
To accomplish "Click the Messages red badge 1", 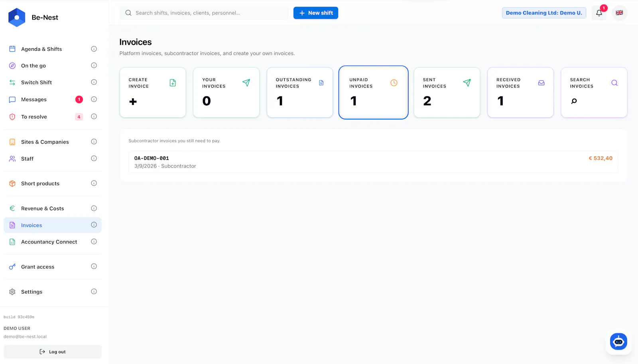I will point(79,99).
